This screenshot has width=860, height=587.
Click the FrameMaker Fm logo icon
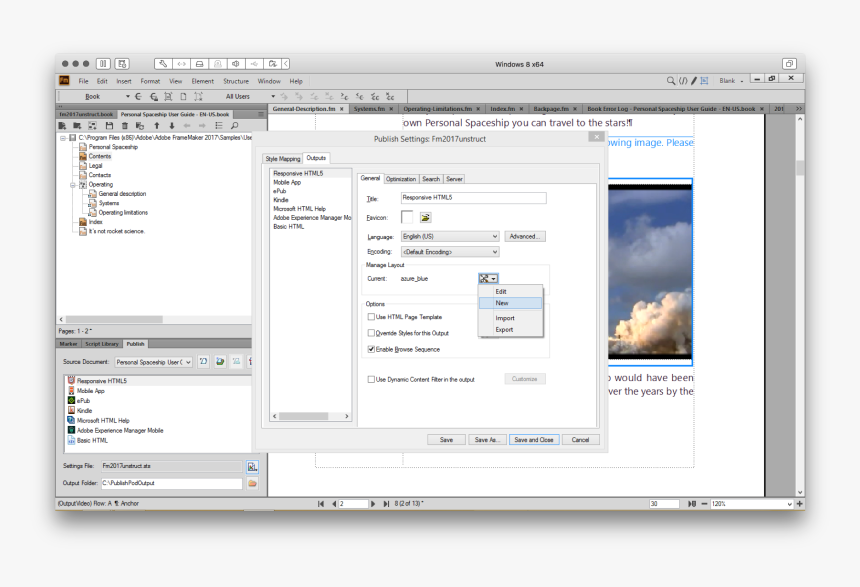tap(64, 81)
